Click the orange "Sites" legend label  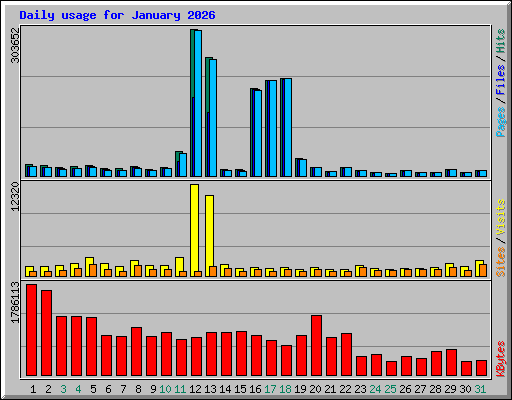(x=501, y=262)
